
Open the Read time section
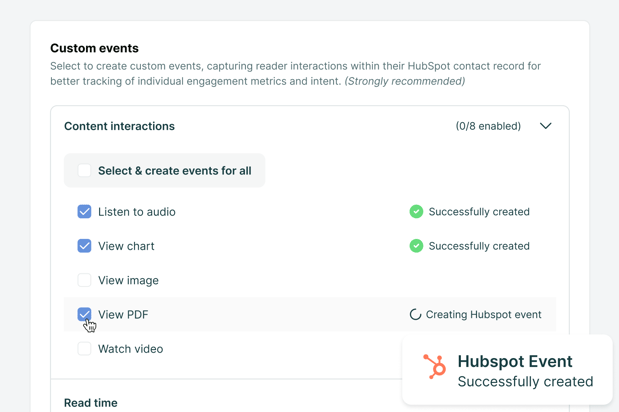90,402
